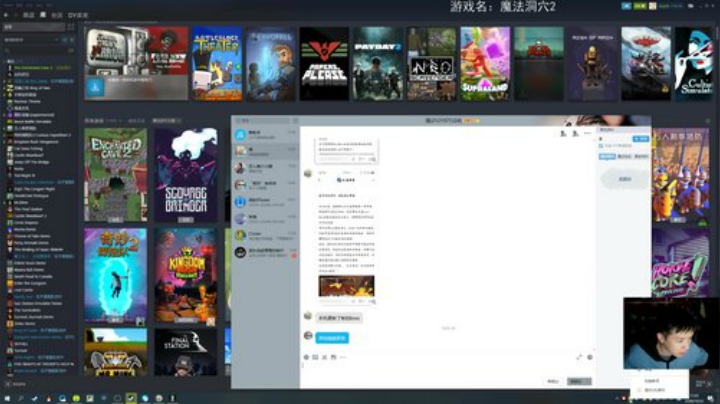Image resolution: width=720 pixels, height=404 pixels.
Task: Click Steam's forward navigation arrow
Action: [15, 15]
